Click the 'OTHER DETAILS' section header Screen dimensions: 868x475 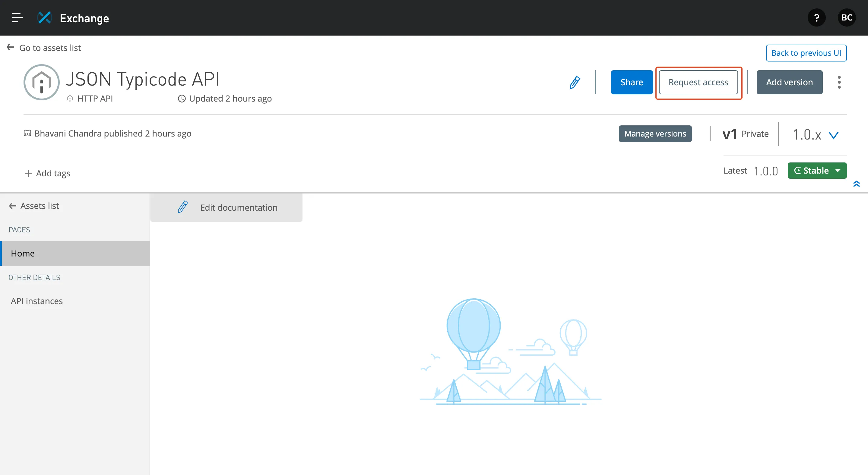34,277
